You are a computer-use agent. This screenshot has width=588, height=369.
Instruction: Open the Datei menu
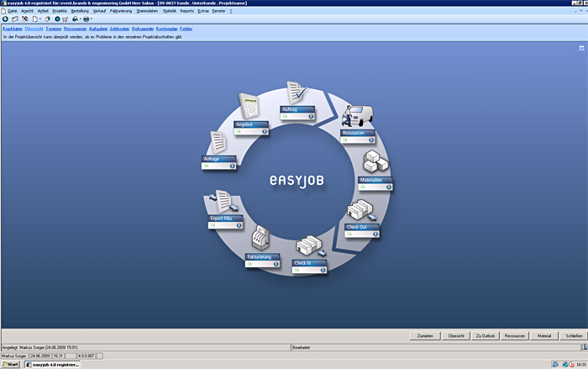coord(13,11)
